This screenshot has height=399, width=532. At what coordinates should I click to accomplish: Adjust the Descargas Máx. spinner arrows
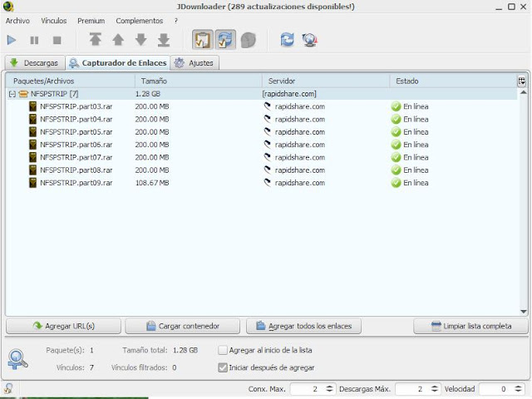(x=435, y=389)
